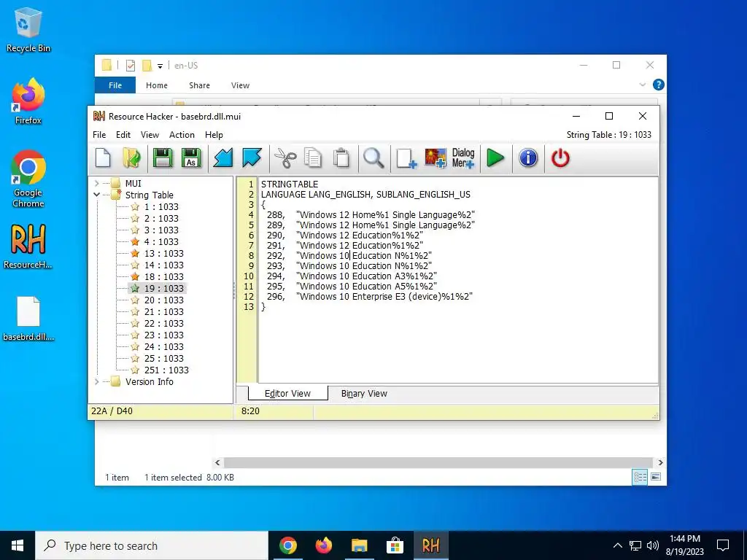Select string table entry 18 : 1033
The width and height of the screenshot is (747, 560).
[163, 276]
